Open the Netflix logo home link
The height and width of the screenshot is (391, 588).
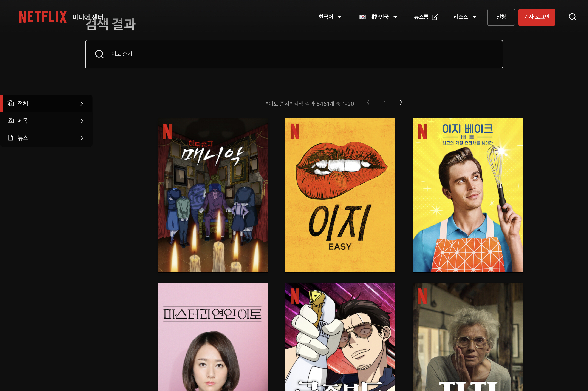point(43,17)
